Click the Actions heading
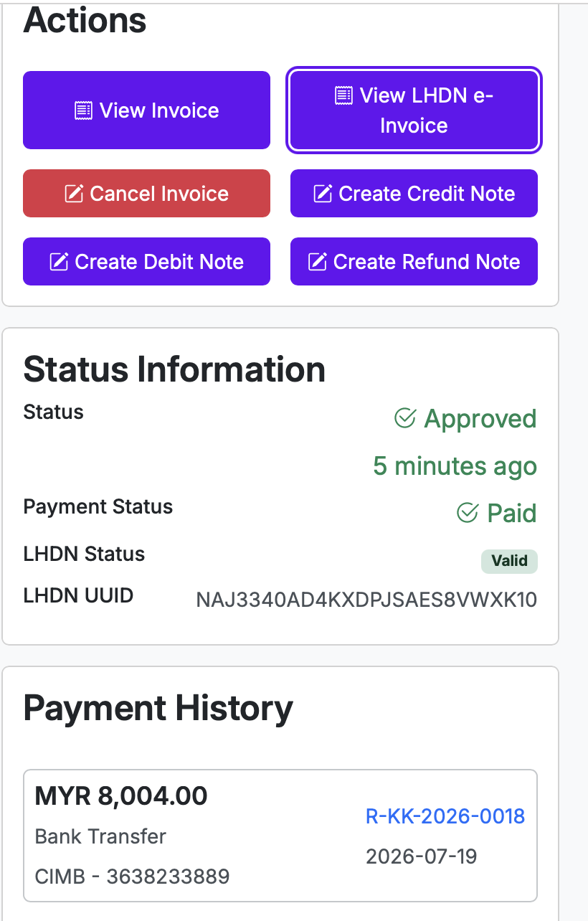 [x=85, y=20]
